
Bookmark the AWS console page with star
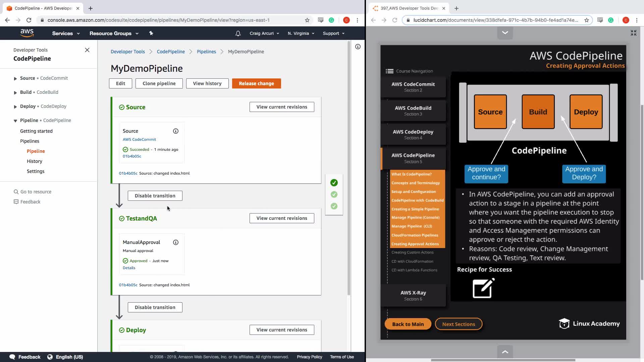click(307, 20)
